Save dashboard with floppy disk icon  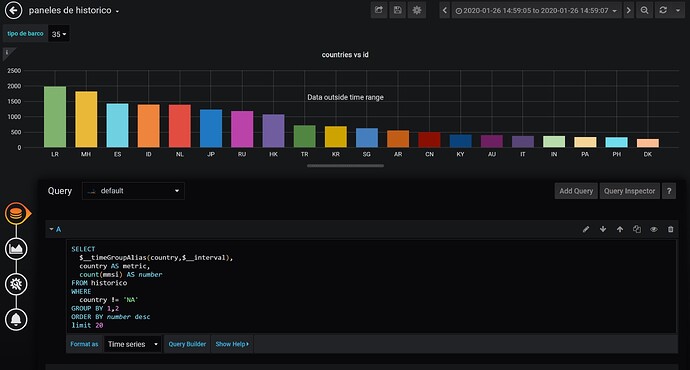[398, 10]
